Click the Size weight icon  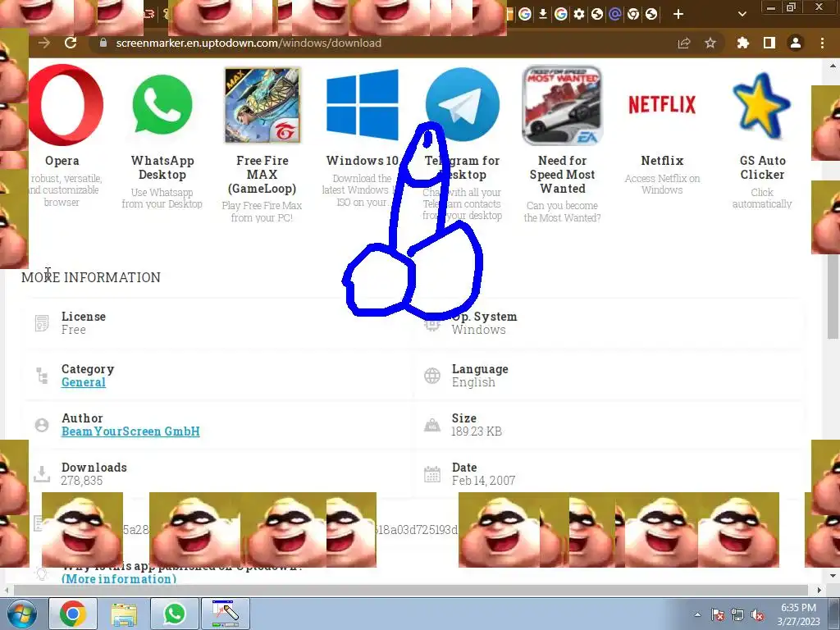(432, 425)
